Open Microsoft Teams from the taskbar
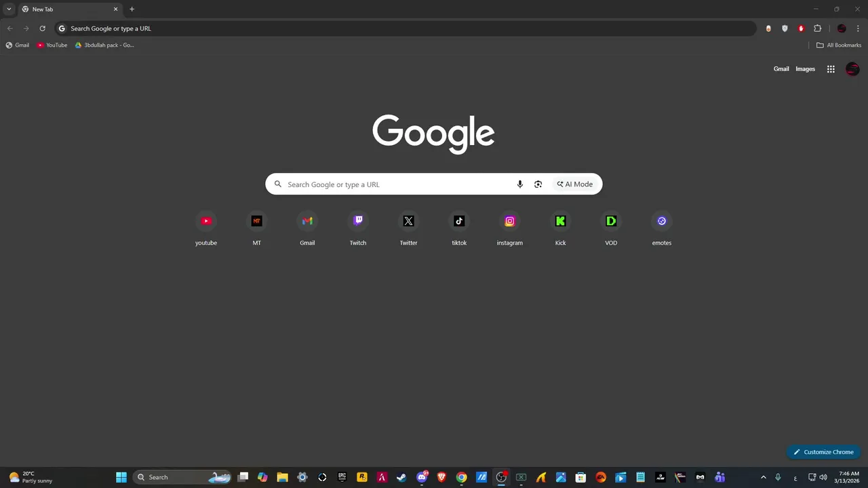868x488 pixels. [719, 477]
